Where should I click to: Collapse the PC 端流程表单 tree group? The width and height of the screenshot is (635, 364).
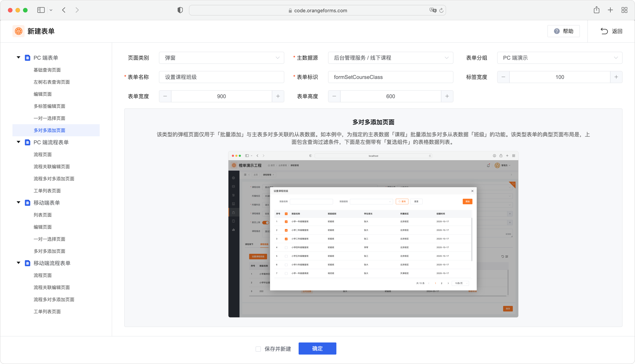[x=18, y=142]
